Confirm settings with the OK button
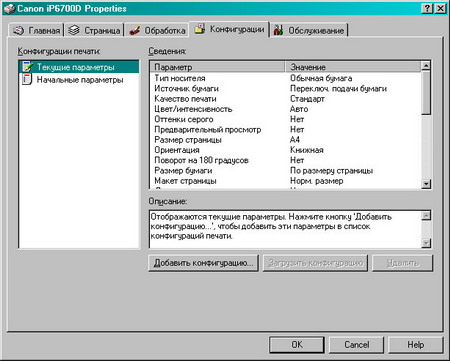This screenshot has height=361, width=450. (x=297, y=344)
